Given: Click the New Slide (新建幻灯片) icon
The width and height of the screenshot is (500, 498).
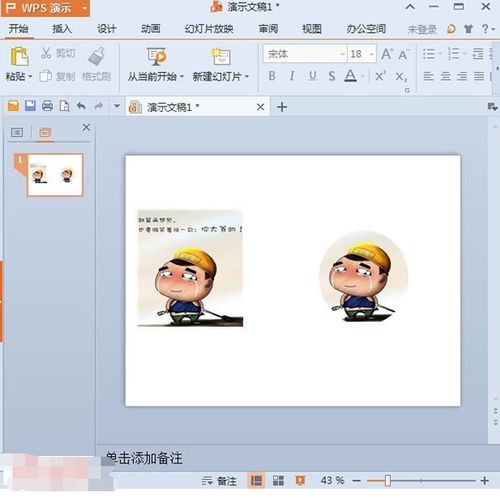Looking at the screenshot, I should [221, 56].
